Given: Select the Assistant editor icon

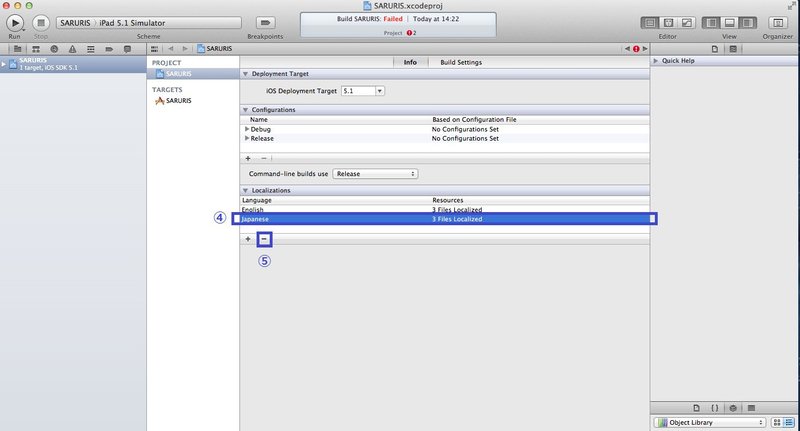Looking at the screenshot, I should click(668, 23).
